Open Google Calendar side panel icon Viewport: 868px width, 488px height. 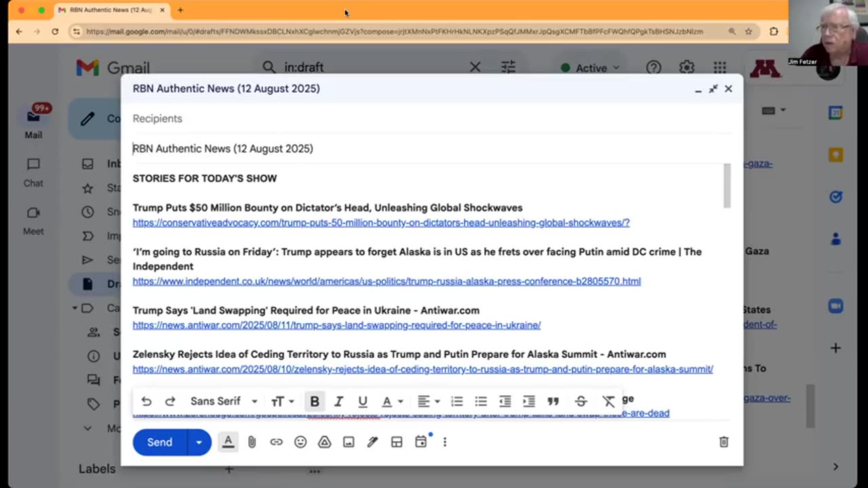tap(835, 113)
